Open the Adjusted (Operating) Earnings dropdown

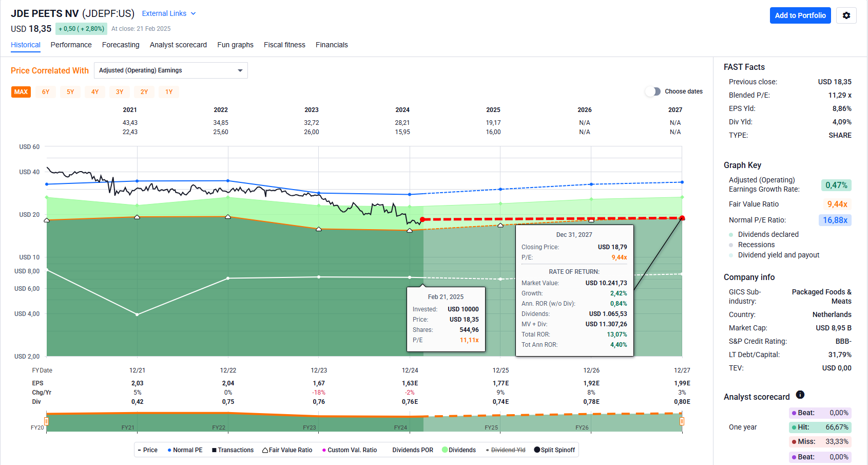tap(170, 70)
